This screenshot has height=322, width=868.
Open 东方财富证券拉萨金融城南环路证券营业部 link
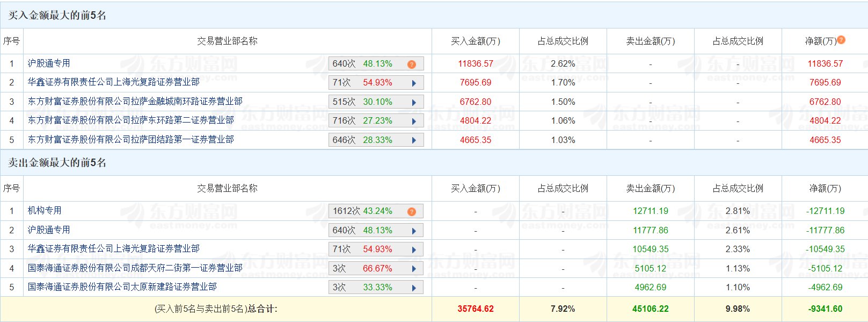(x=135, y=102)
